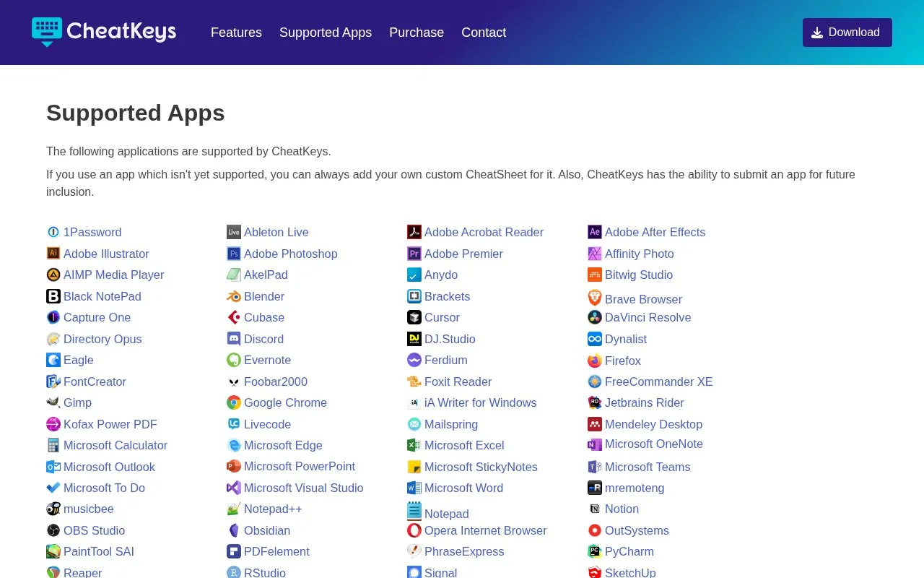Click the Ableton Live icon
The image size is (924, 578).
pos(234,232)
